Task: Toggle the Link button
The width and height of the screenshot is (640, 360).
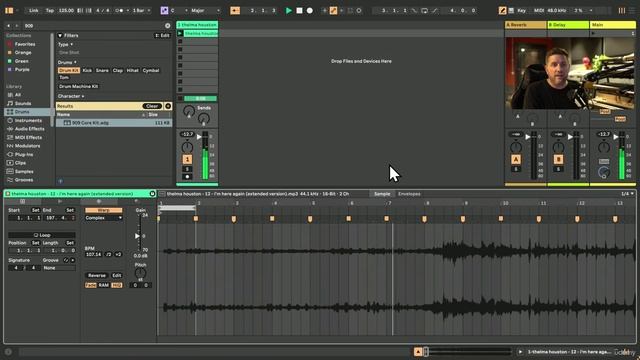Action: click(x=33, y=10)
